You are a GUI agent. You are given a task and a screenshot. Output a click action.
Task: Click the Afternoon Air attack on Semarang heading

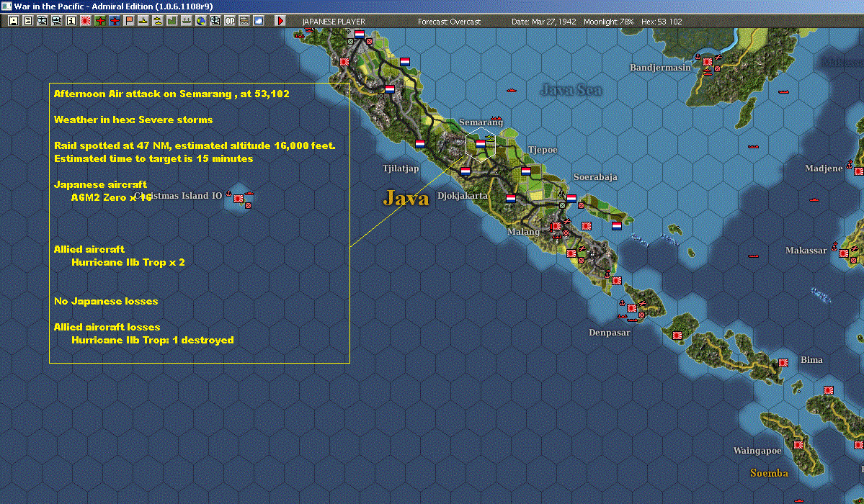click(x=172, y=94)
